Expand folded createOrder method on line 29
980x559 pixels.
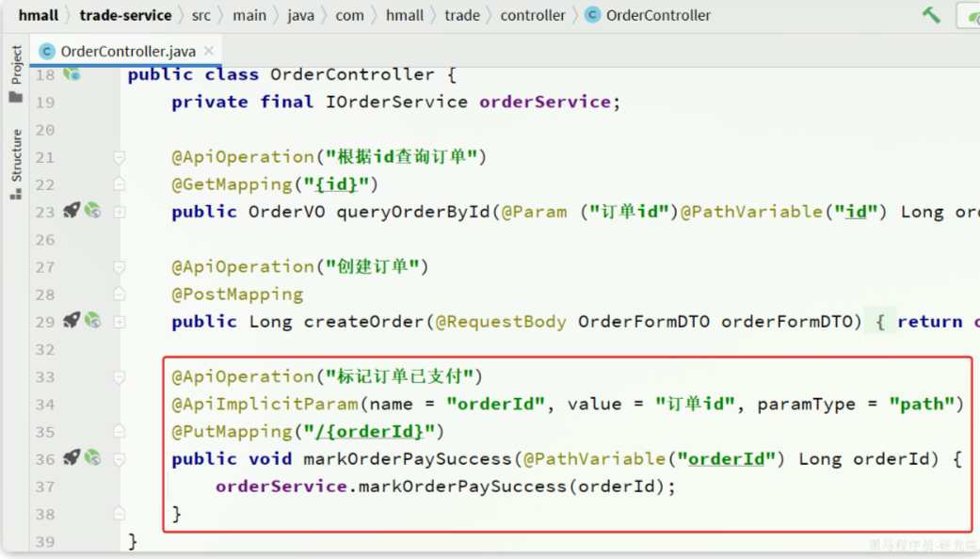tap(120, 322)
